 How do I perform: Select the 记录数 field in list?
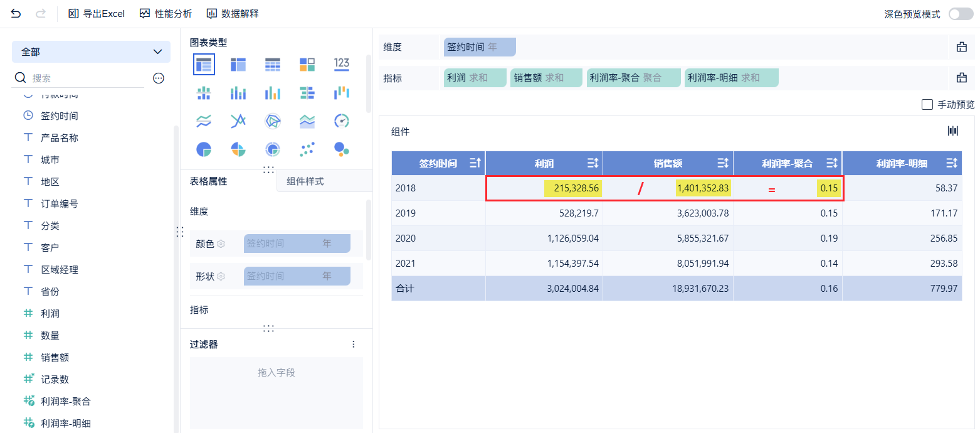click(x=55, y=380)
